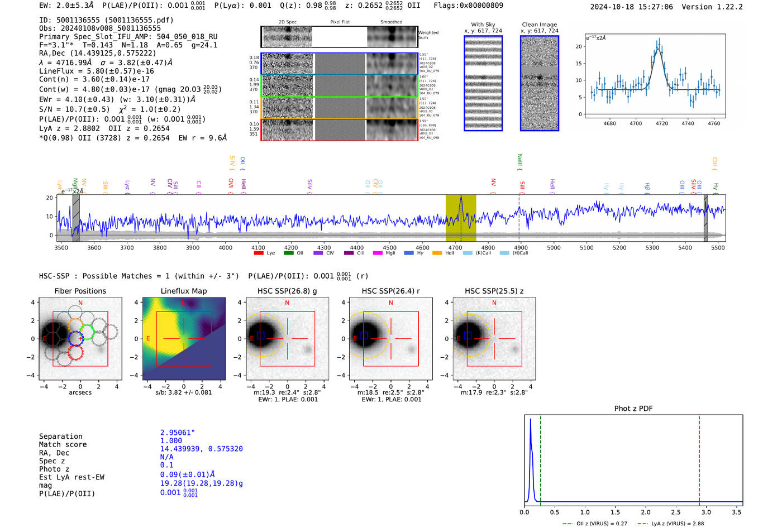Screen dimensions: 782x532
Task: Click the Lyα red legend swatch
Action: pyautogui.click(x=259, y=253)
